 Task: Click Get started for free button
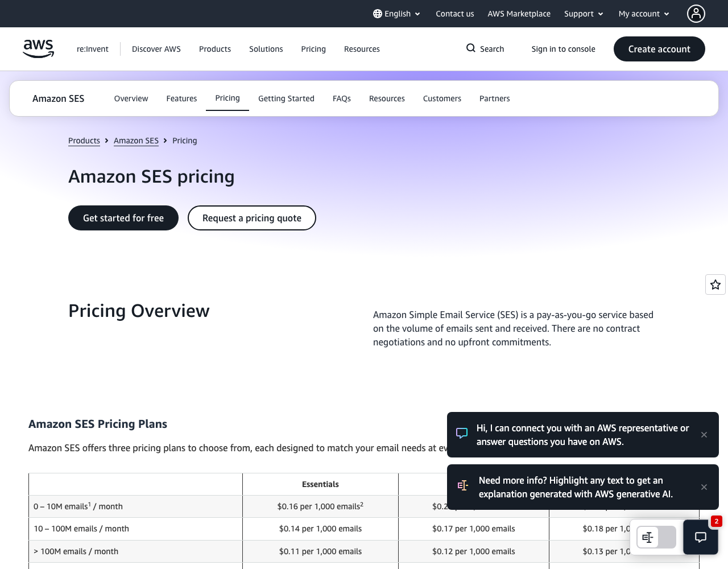(123, 218)
